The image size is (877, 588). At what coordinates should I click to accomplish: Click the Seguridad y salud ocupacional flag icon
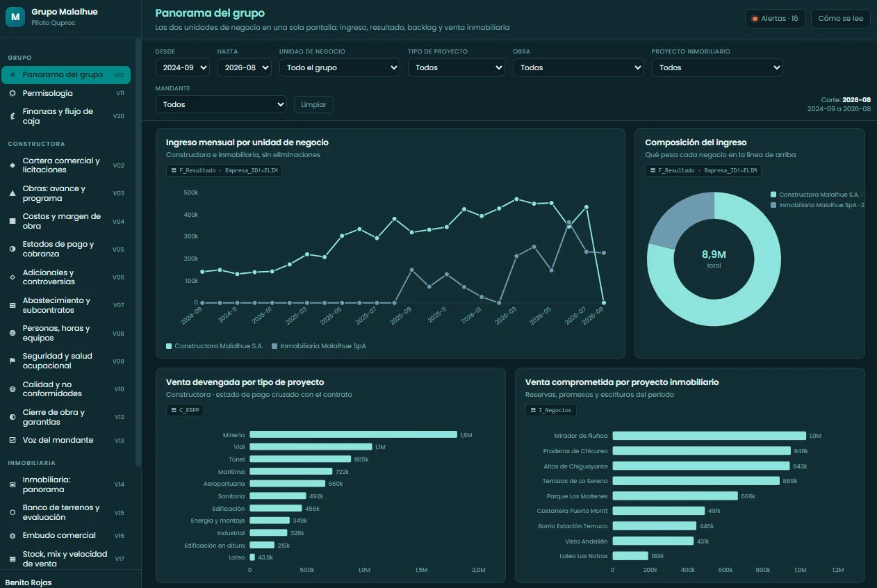(13, 361)
